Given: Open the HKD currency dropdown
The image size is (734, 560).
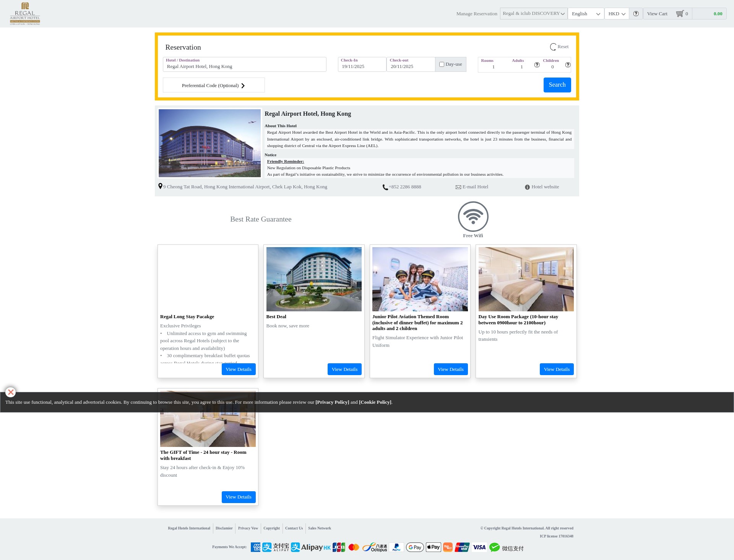Looking at the screenshot, I should tap(617, 14).
